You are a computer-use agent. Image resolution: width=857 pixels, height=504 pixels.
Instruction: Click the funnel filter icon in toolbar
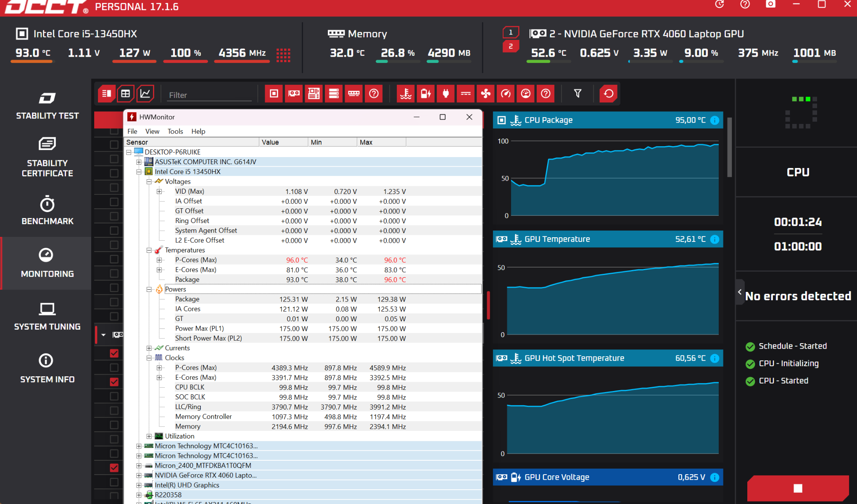click(577, 94)
